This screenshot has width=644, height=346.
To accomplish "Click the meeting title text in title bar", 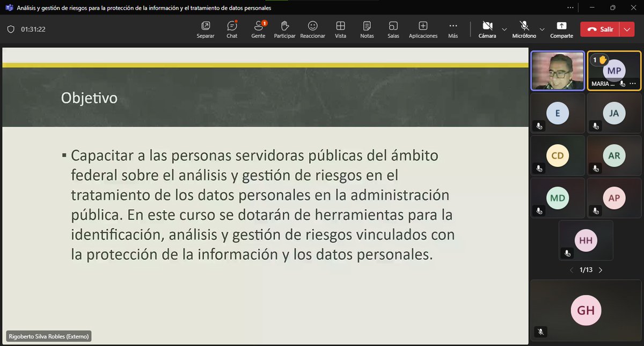I will [x=144, y=8].
